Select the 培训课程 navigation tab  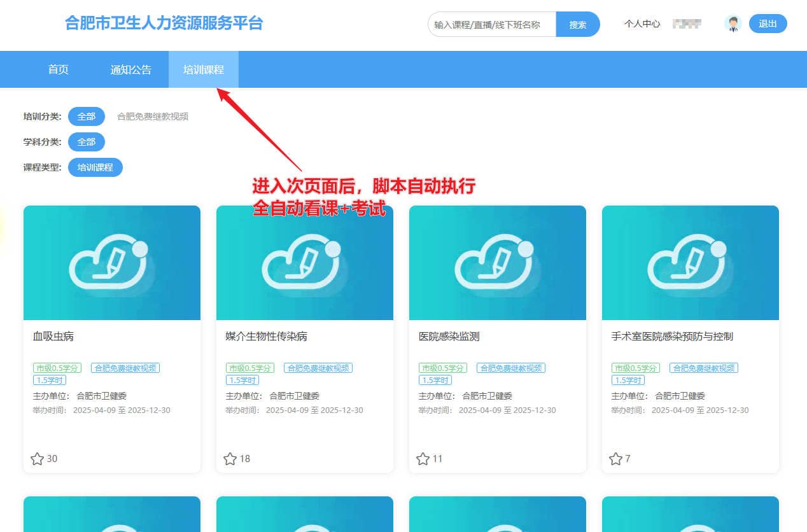click(204, 70)
